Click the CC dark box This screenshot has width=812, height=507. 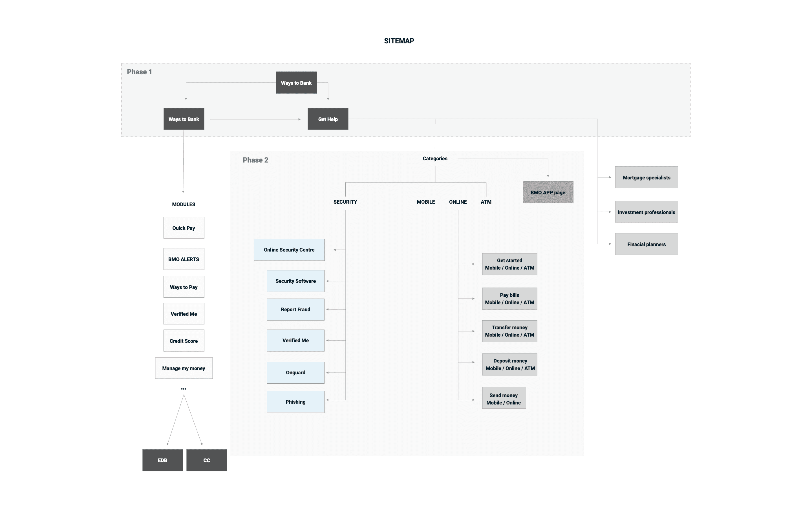coord(206,460)
